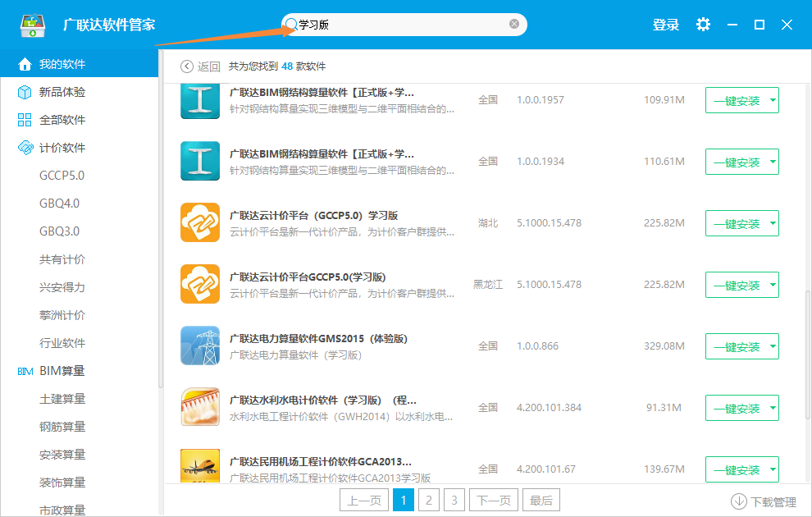Select current page 1 button

point(404,501)
